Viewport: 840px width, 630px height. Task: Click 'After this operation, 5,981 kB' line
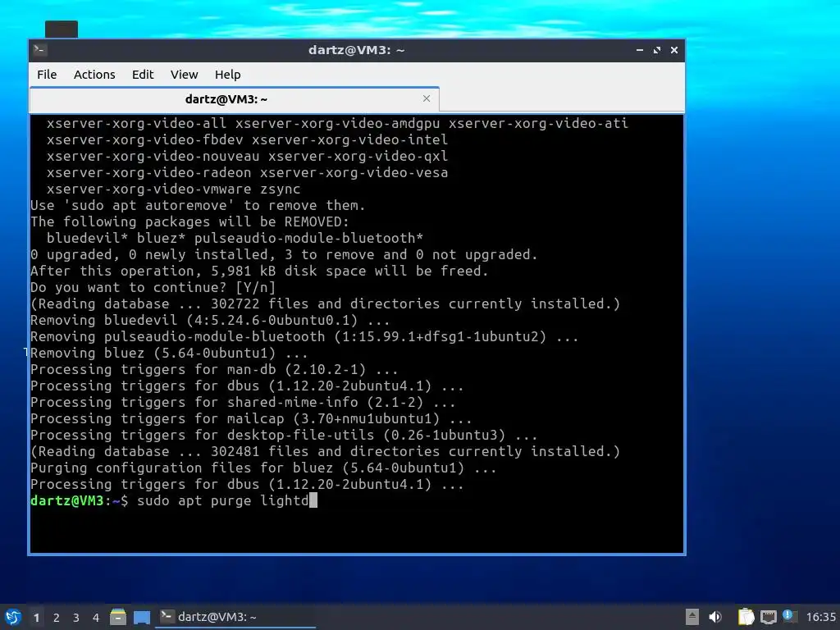[259, 271]
